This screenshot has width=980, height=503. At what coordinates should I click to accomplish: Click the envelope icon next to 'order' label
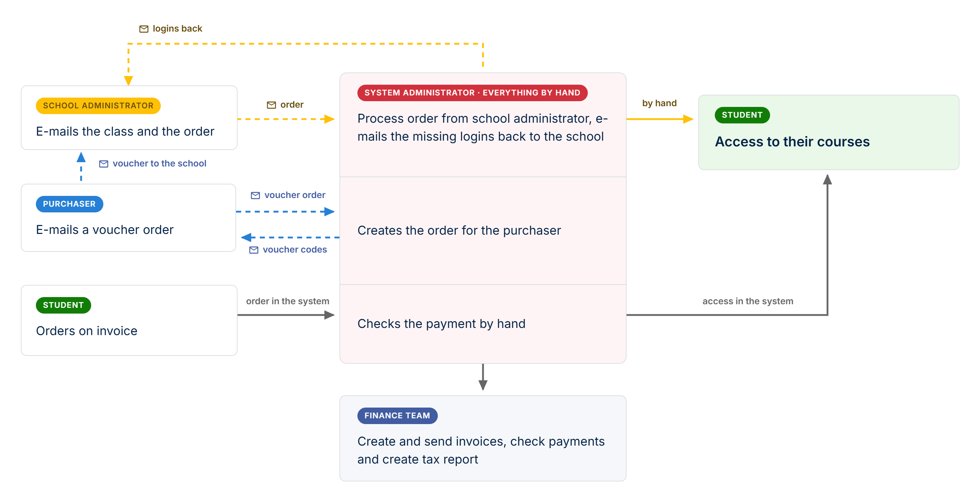tap(271, 105)
